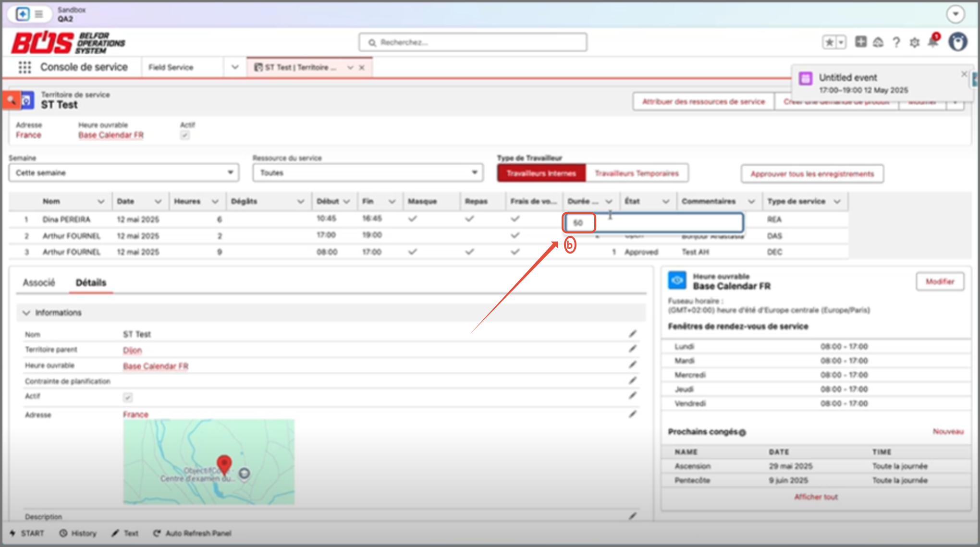Toggle Masque check in the DEC row
The width and height of the screenshot is (980, 547).
412,252
